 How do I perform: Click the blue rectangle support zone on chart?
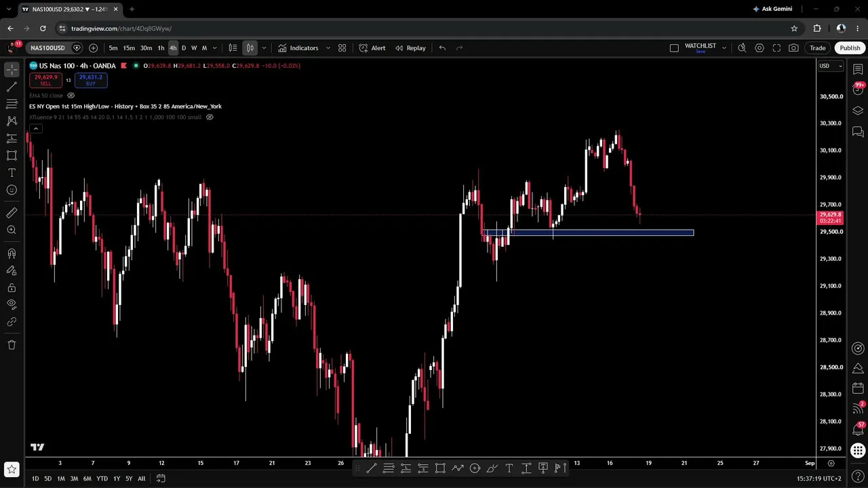(x=588, y=232)
